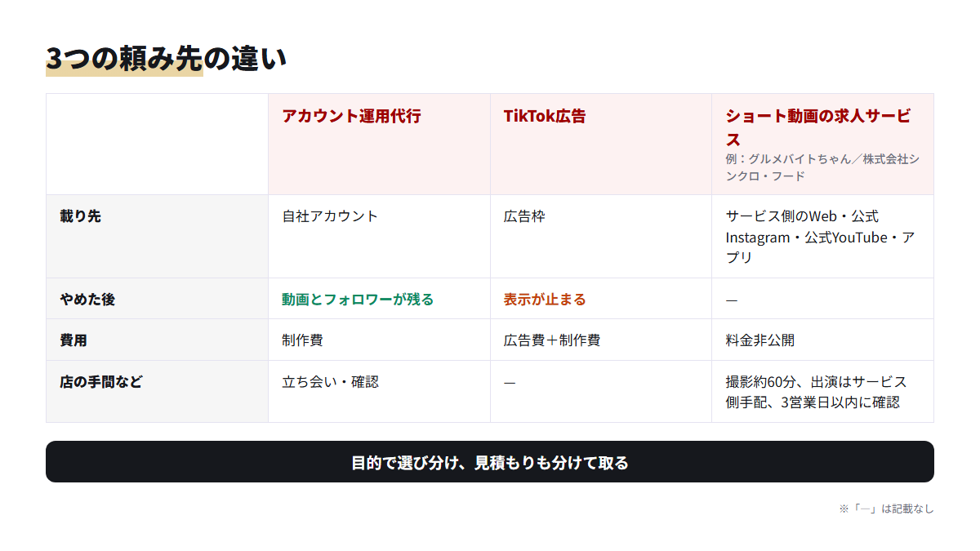Click the header "ショート動画の求人サービス"
The height and width of the screenshot is (551, 980).
click(817, 127)
